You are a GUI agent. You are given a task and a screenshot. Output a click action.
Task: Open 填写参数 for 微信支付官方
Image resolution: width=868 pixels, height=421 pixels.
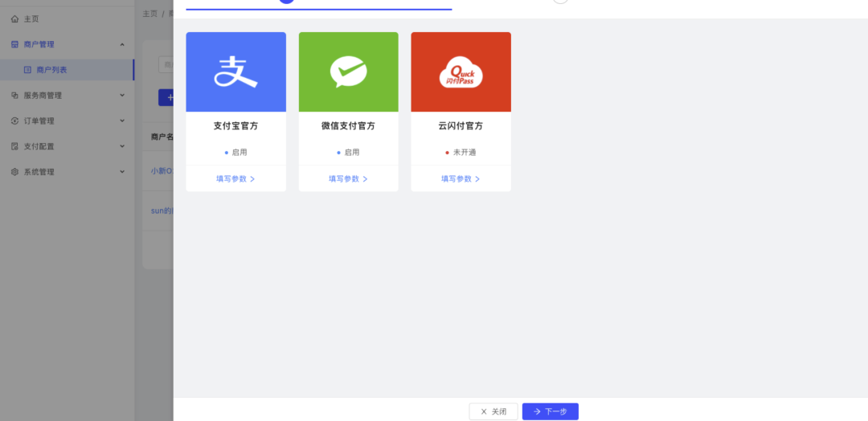click(347, 179)
